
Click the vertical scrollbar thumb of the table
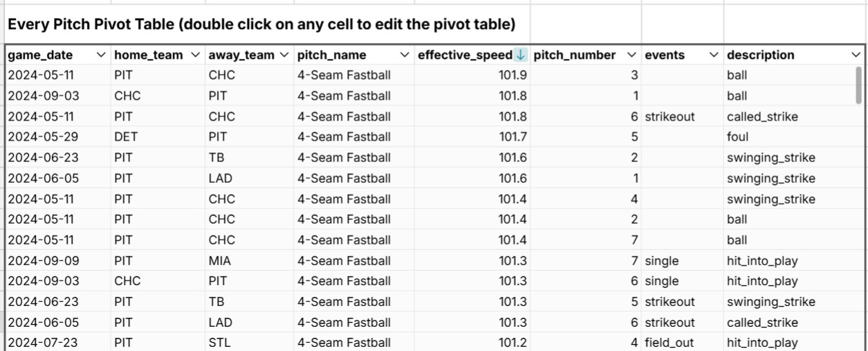[x=859, y=85]
